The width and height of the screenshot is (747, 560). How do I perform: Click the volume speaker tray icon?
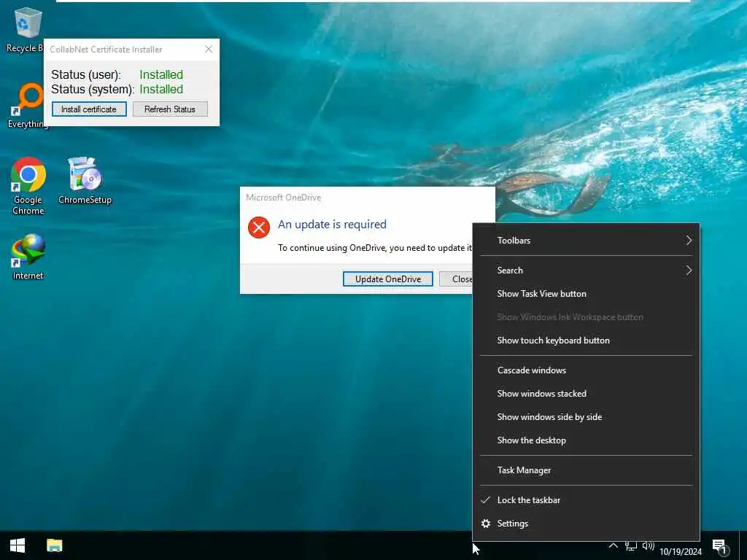pos(648,546)
